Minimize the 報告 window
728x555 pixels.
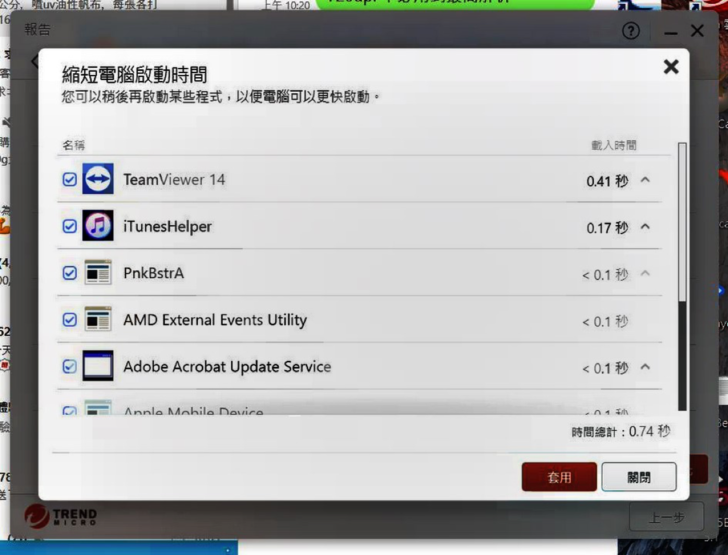click(x=670, y=33)
